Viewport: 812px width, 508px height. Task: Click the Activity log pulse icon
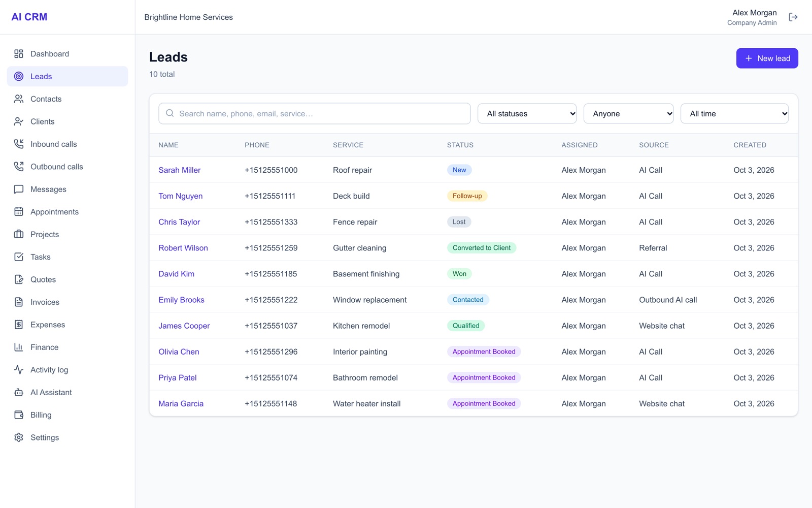(x=19, y=370)
